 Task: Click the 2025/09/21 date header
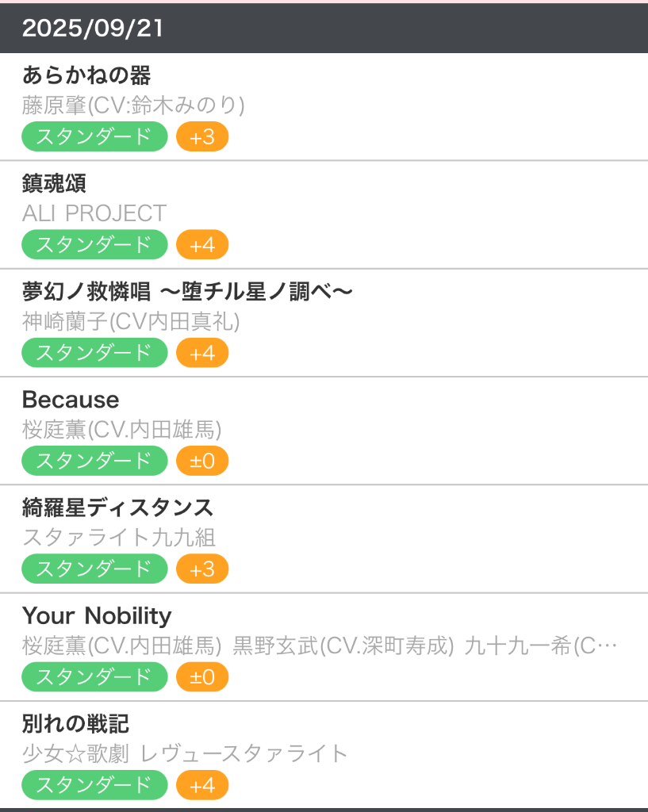(93, 29)
